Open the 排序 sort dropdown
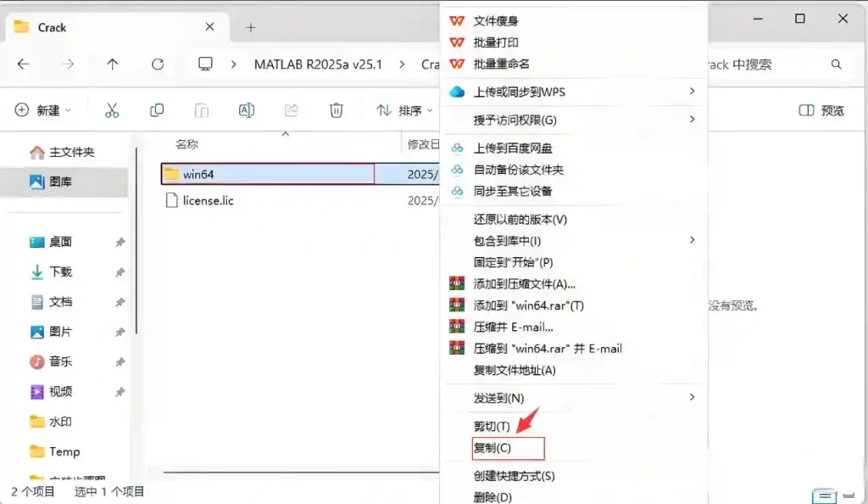This screenshot has width=868, height=504. pos(404,110)
